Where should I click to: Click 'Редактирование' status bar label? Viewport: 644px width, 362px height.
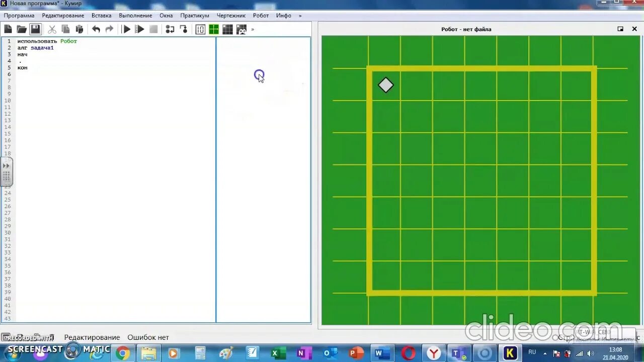(92, 337)
